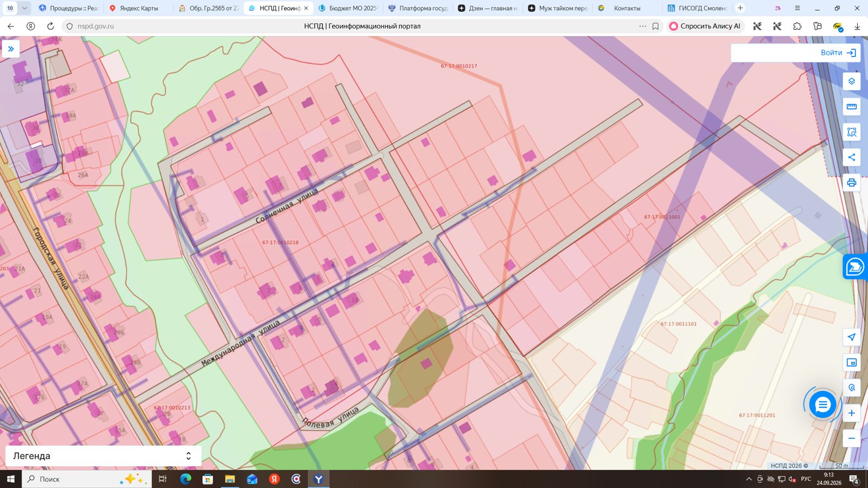Viewport: 868px width, 488px height.
Task: Click the Войти login button
Action: (838, 53)
